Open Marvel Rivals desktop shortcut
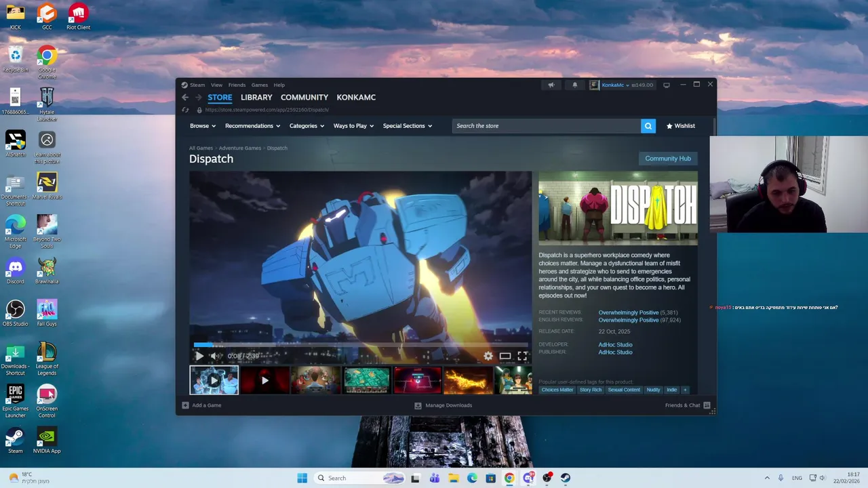This screenshot has width=868, height=488. pyautogui.click(x=47, y=186)
